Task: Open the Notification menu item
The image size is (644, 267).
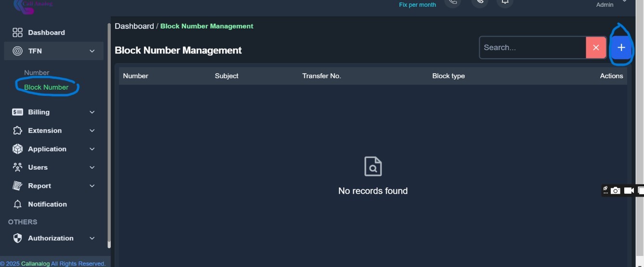Action: (47, 204)
